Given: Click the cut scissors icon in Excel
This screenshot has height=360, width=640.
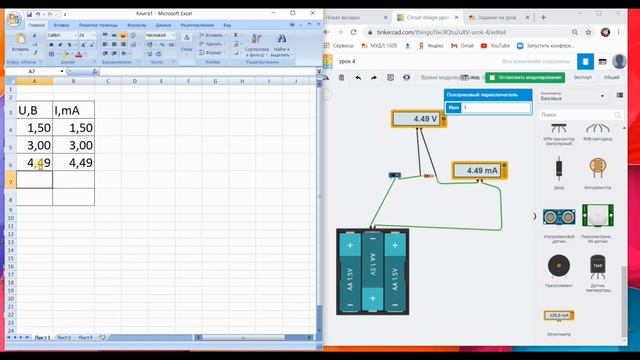Looking at the screenshot, I should 35,36.
